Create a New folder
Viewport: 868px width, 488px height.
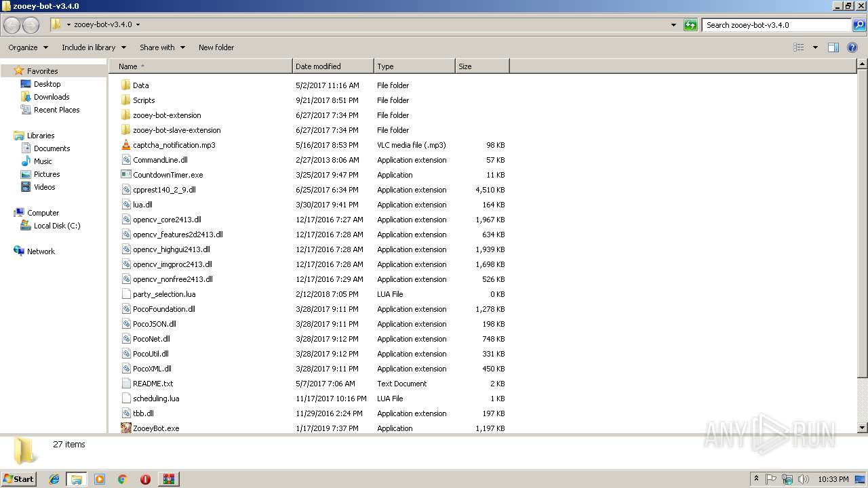216,47
